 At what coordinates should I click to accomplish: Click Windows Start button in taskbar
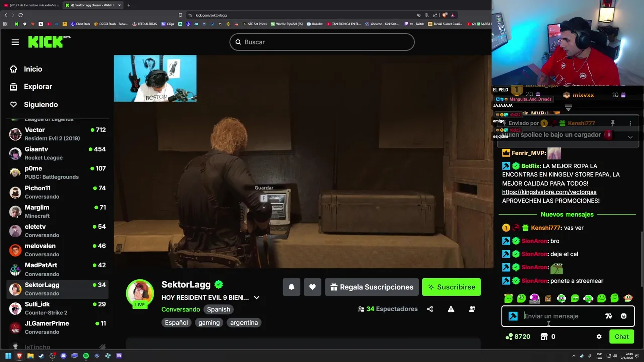[8, 356]
